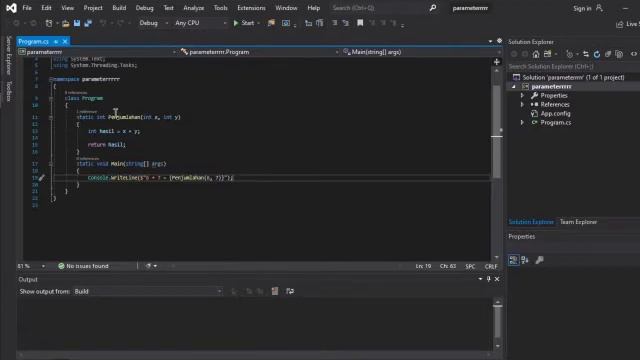Collapse the Penjumlahan method code block
The height and width of the screenshot is (360, 640).
[x=51, y=118]
